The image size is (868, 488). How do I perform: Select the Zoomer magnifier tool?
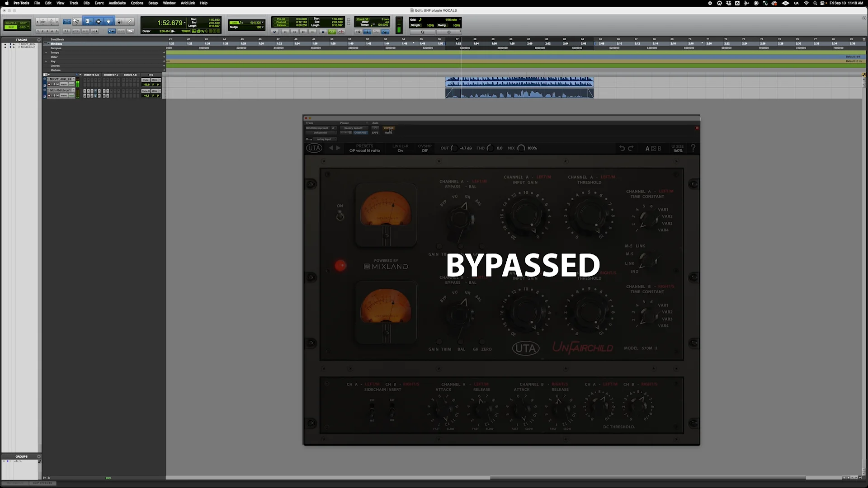click(76, 21)
